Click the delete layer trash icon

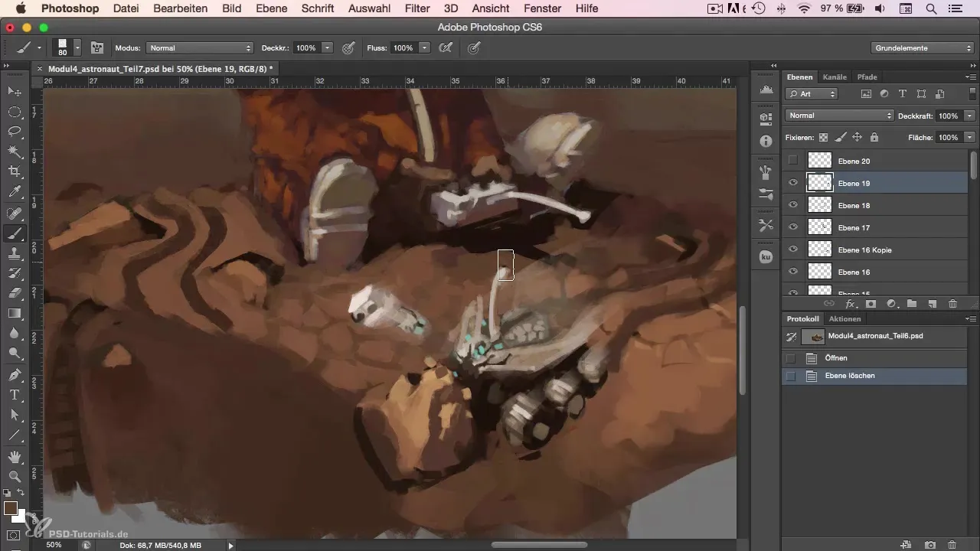coord(952,304)
